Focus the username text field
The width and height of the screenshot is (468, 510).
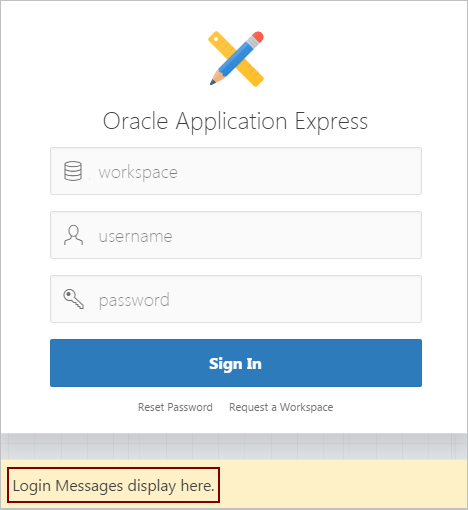(x=236, y=235)
